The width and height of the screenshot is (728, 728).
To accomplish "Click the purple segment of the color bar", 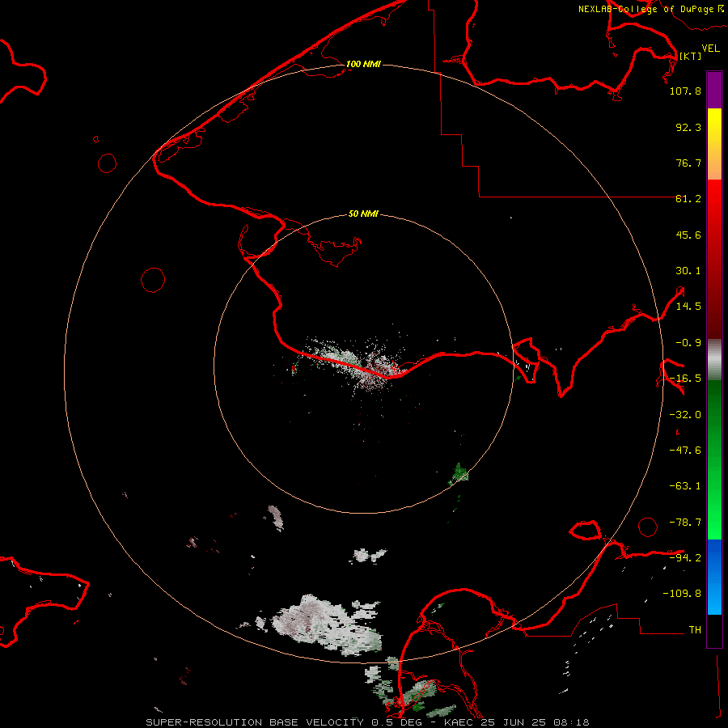I will click(x=714, y=90).
